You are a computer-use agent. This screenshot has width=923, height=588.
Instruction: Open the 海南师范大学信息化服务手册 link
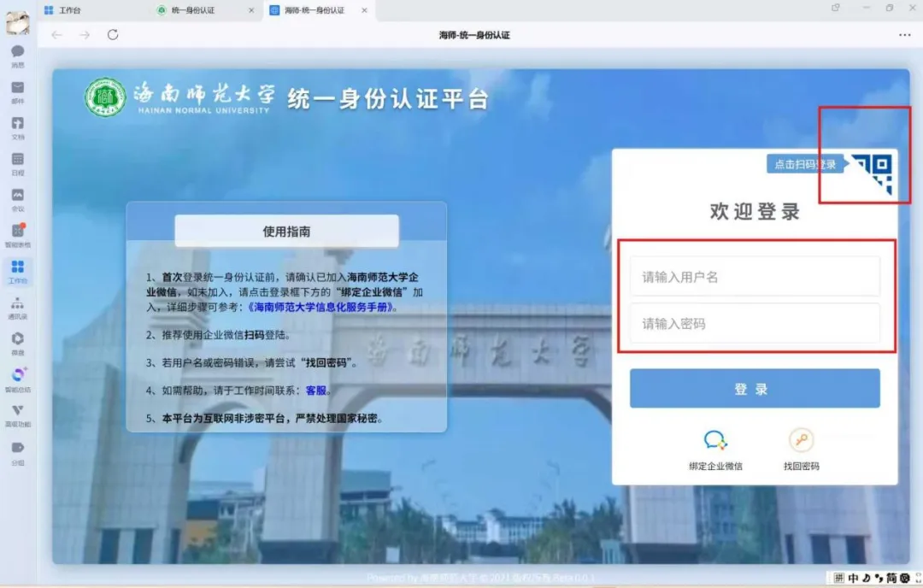click(x=320, y=307)
